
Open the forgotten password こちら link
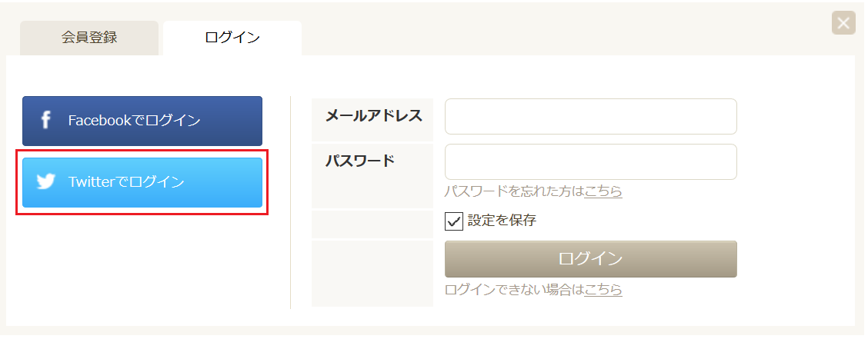tap(603, 191)
